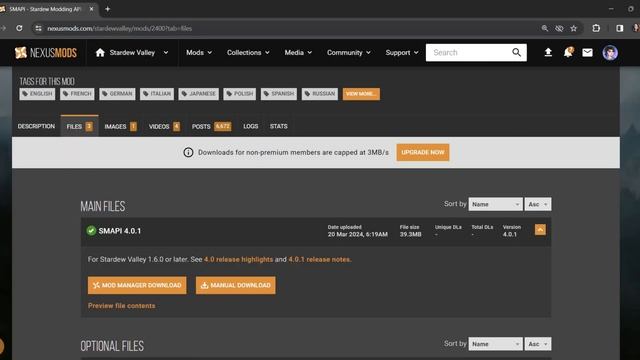Screen dimensions: 640x360
Task: Switch to the Stats tab
Action: pos(278,127)
